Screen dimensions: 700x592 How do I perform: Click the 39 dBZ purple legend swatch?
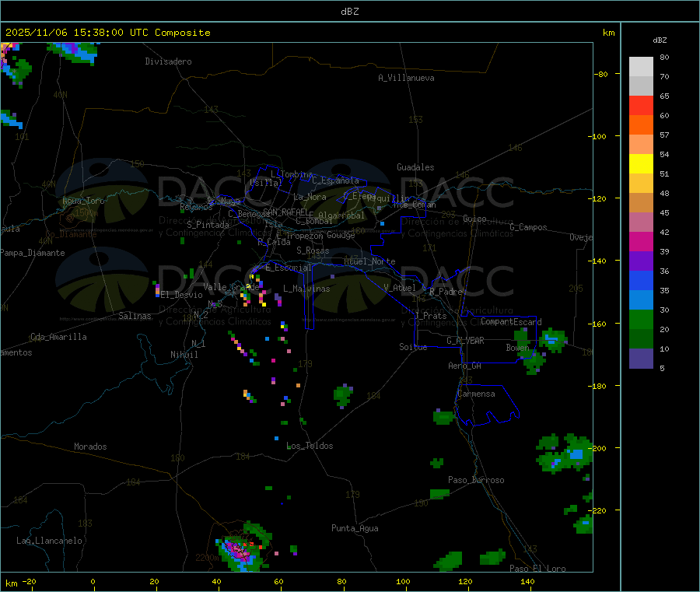pyautogui.click(x=641, y=261)
